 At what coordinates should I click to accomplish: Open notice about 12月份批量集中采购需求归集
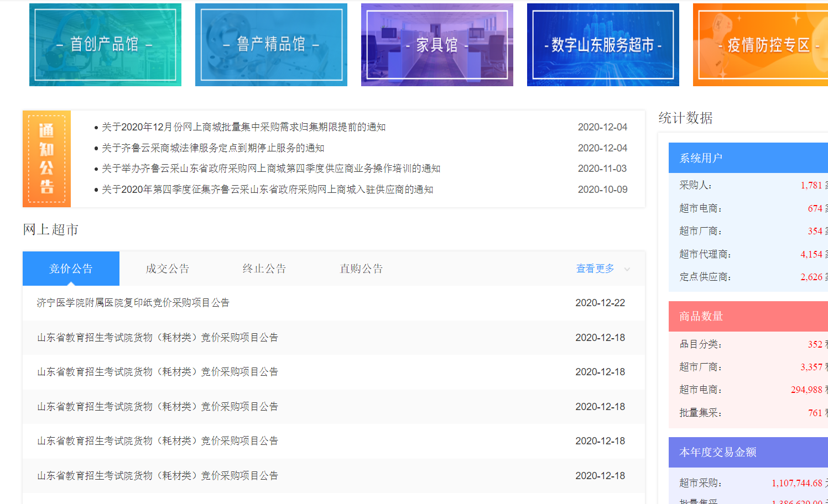click(x=244, y=127)
